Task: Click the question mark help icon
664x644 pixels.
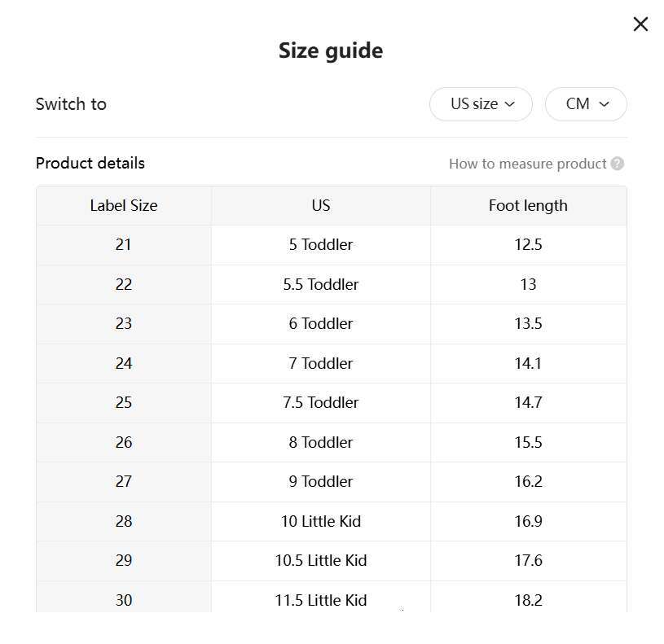Action: [x=618, y=164]
